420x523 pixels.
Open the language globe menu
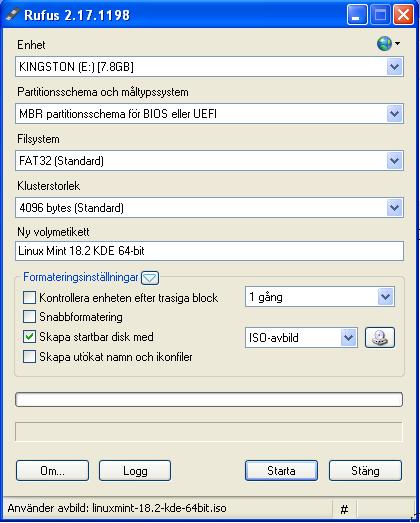(x=388, y=43)
